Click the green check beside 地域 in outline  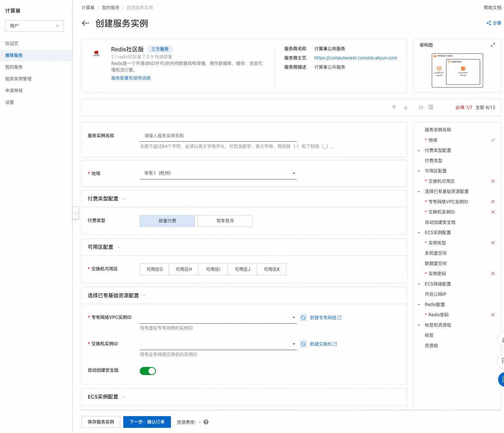(x=493, y=140)
